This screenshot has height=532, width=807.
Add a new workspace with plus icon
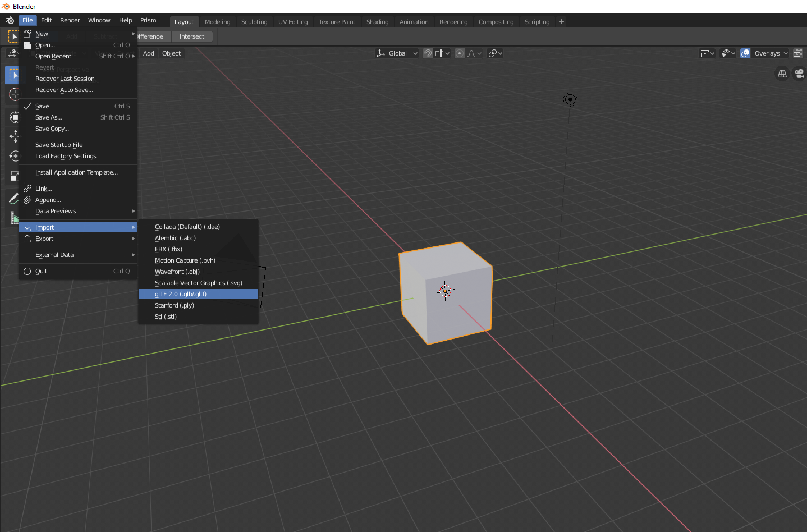pos(561,22)
